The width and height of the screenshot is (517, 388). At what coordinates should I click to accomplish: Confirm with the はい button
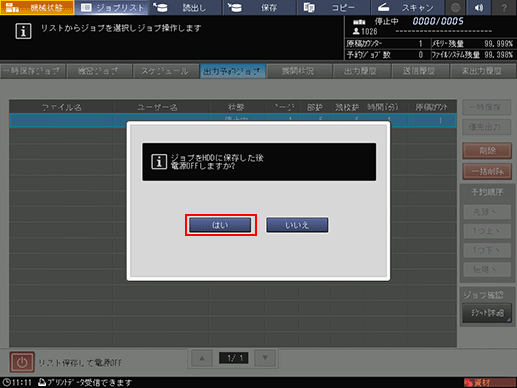pos(220,225)
